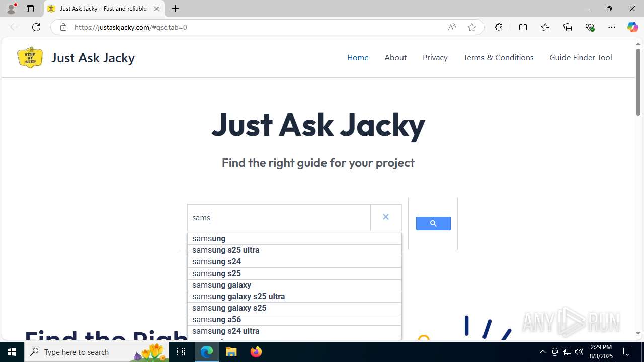Open File Explorer from the taskbar
This screenshot has height=362, width=644.
231,352
